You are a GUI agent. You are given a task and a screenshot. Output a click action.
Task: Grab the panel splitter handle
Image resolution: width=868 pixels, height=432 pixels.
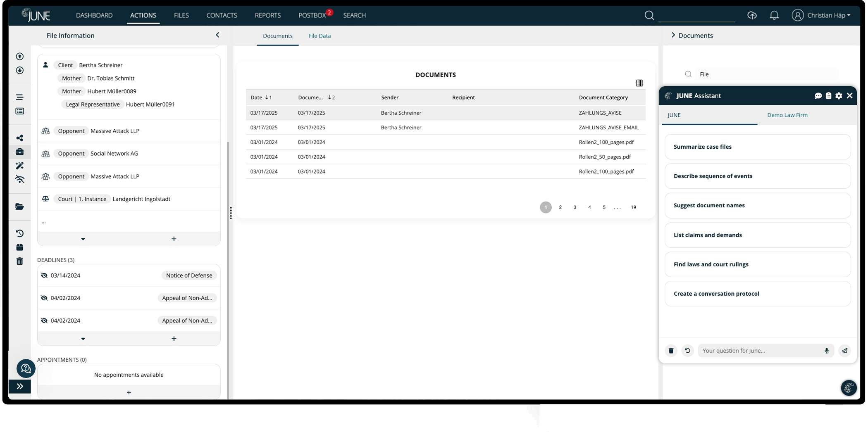point(231,213)
